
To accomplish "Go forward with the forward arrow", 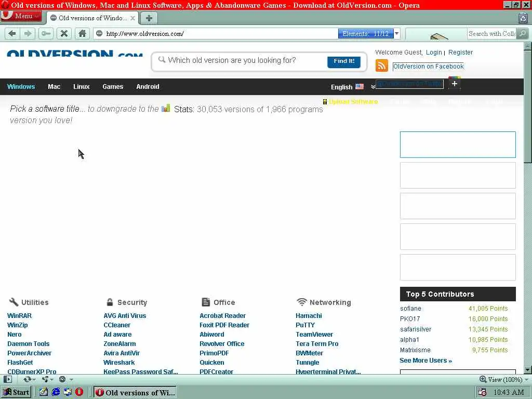I will [28, 33].
